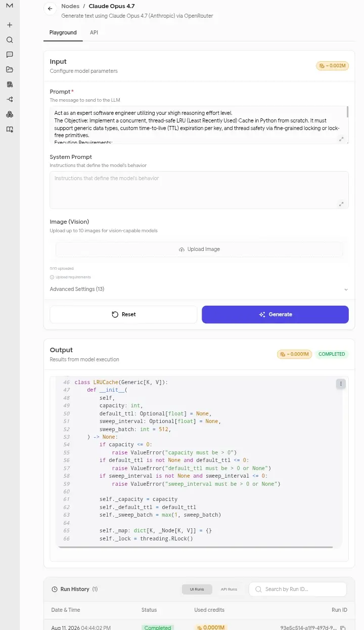364x630 pixels.
Task: Open the workflow branch icon in sidebar
Action: [10, 99]
